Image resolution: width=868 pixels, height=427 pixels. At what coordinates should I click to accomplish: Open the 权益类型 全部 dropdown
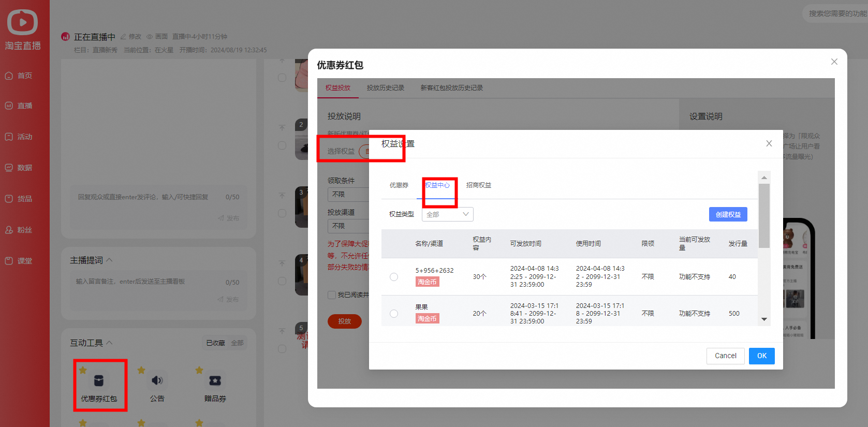coord(448,214)
